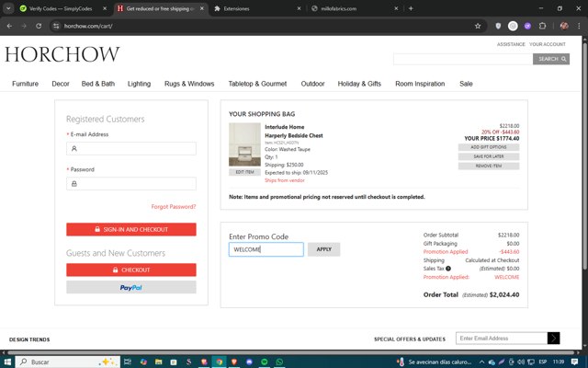Open the Room Inspiration menu
The image size is (588, 368).
(420, 84)
